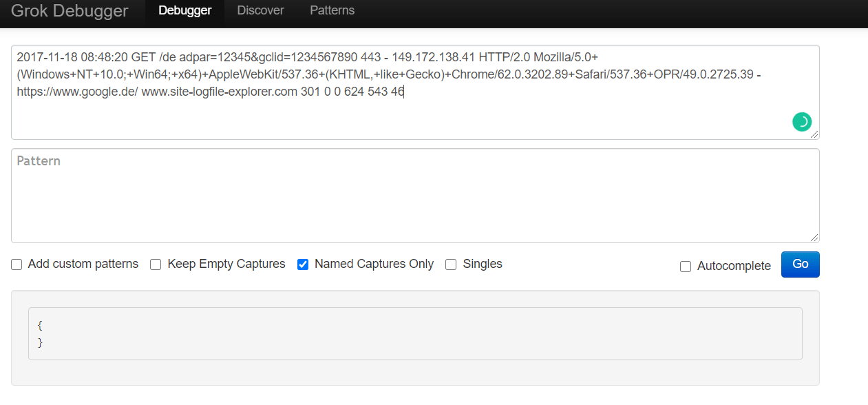
Task: Click the Pattern box resize handle
Action: click(814, 238)
